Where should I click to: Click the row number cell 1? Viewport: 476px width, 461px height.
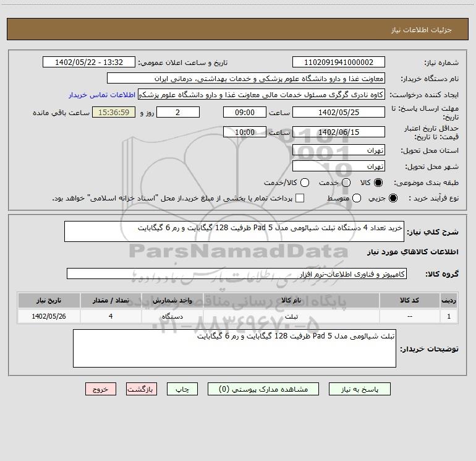(x=449, y=316)
